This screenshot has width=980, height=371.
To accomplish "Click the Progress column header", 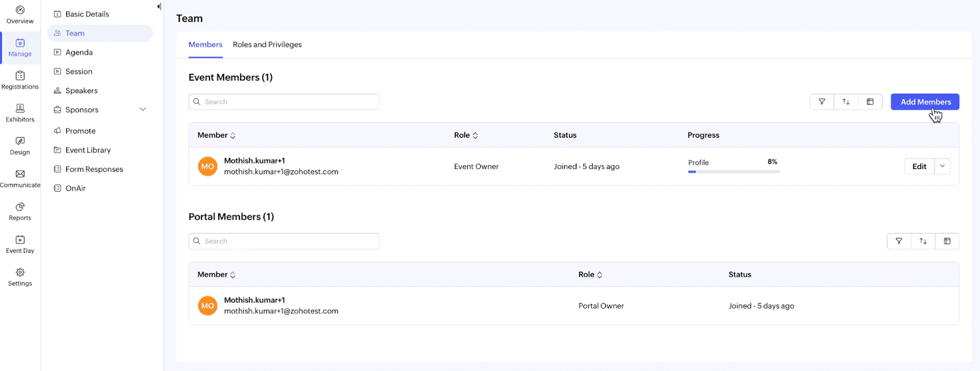I will coord(703,135).
